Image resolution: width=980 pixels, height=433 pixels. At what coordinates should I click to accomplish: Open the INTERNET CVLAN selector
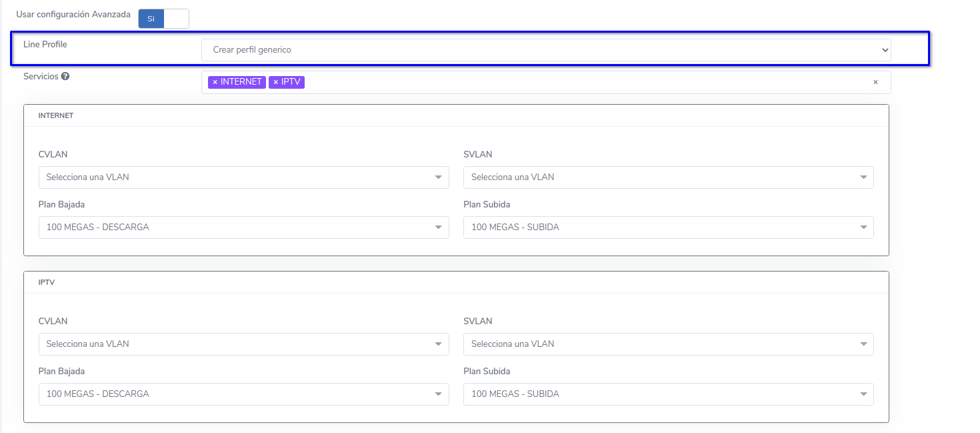243,177
